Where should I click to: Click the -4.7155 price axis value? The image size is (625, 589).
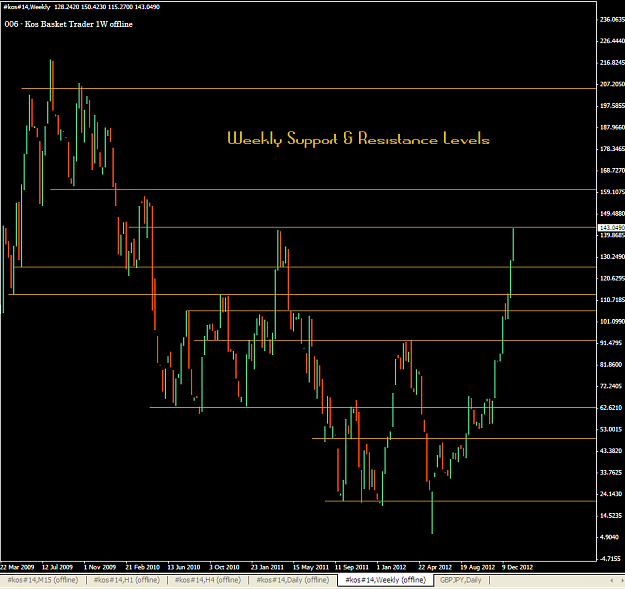[x=610, y=559]
